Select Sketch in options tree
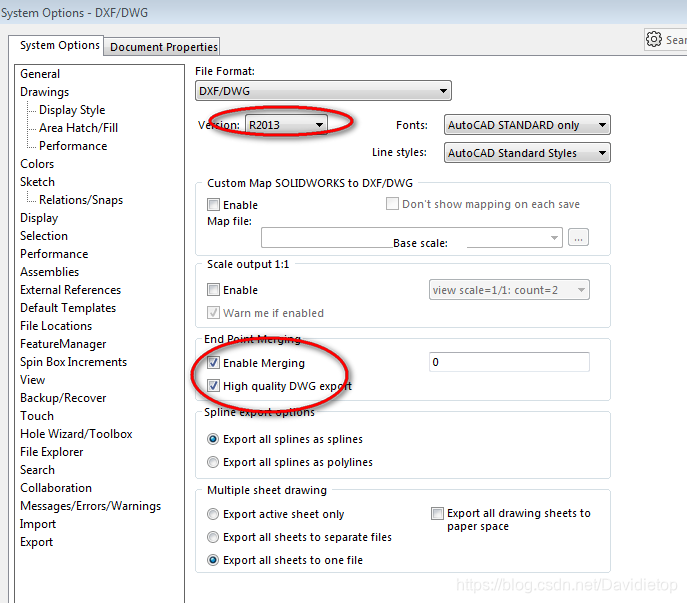Screen dimensions: 687x603 pyautogui.click(x=37, y=181)
